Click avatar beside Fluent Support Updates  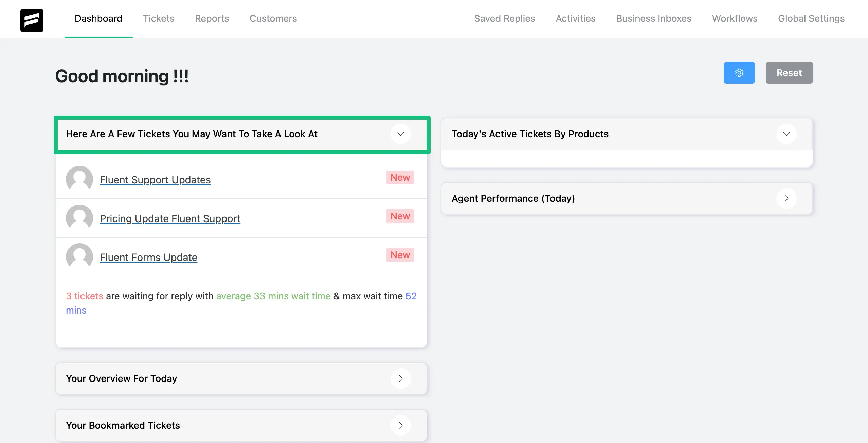click(79, 179)
